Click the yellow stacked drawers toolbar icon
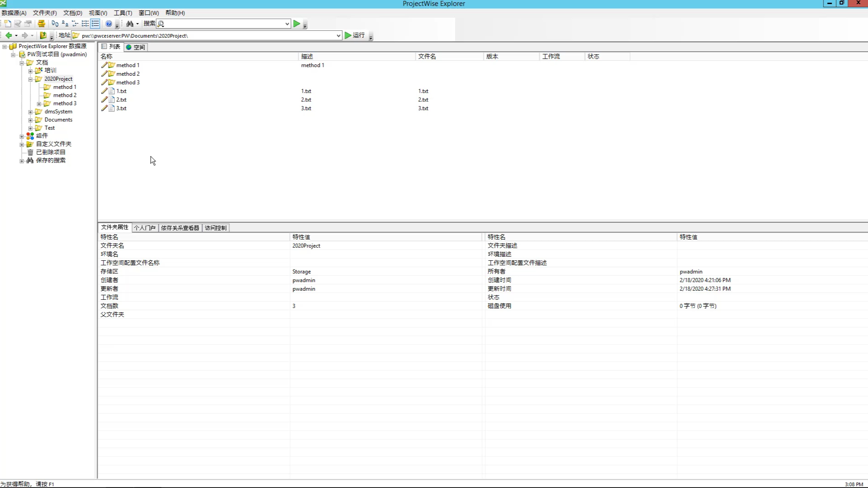This screenshot has height=488, width=868. tap(41, 24)
